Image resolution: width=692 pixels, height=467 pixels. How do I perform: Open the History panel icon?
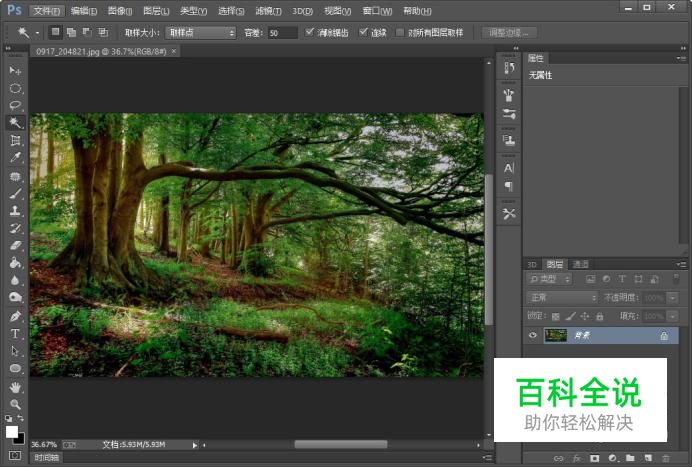(x=509, y=69)
